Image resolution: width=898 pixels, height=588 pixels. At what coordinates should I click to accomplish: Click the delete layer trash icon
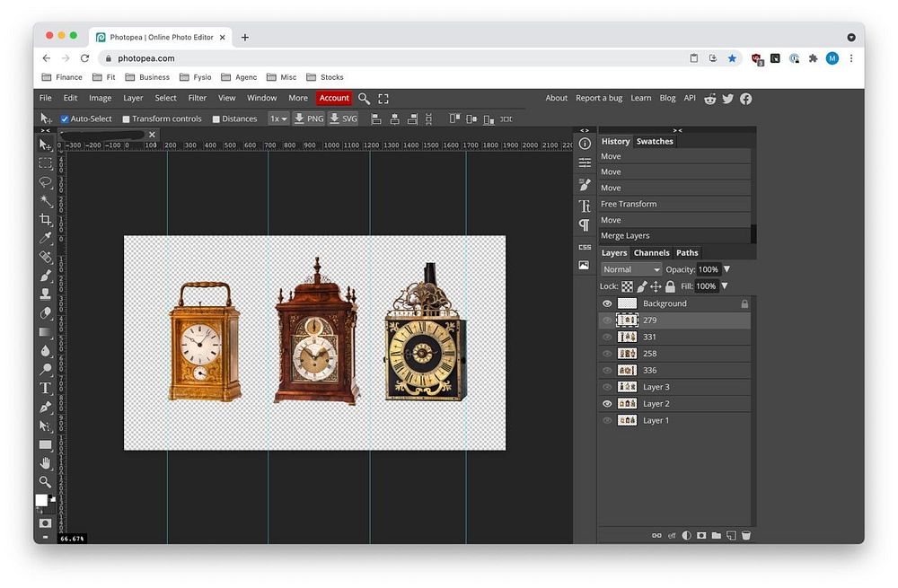coord(745,535)
